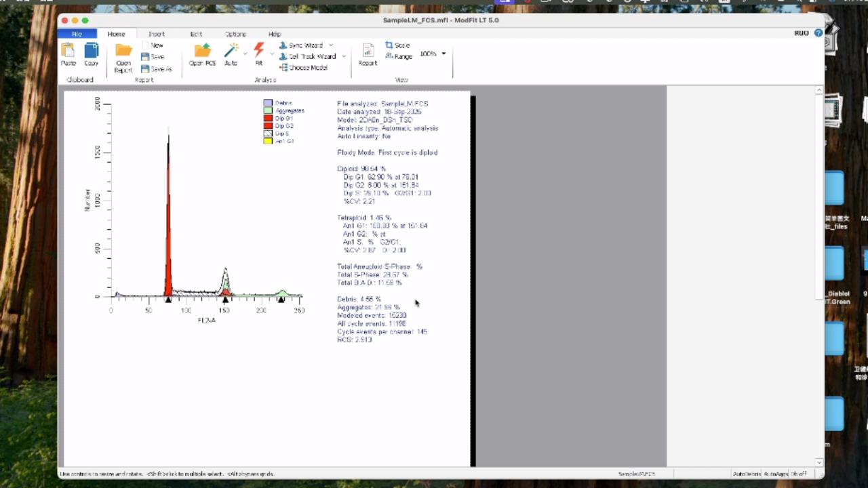Toggle AutoAggs in the status bar
This screenshot has height=488, width=868.
point(776,474)
